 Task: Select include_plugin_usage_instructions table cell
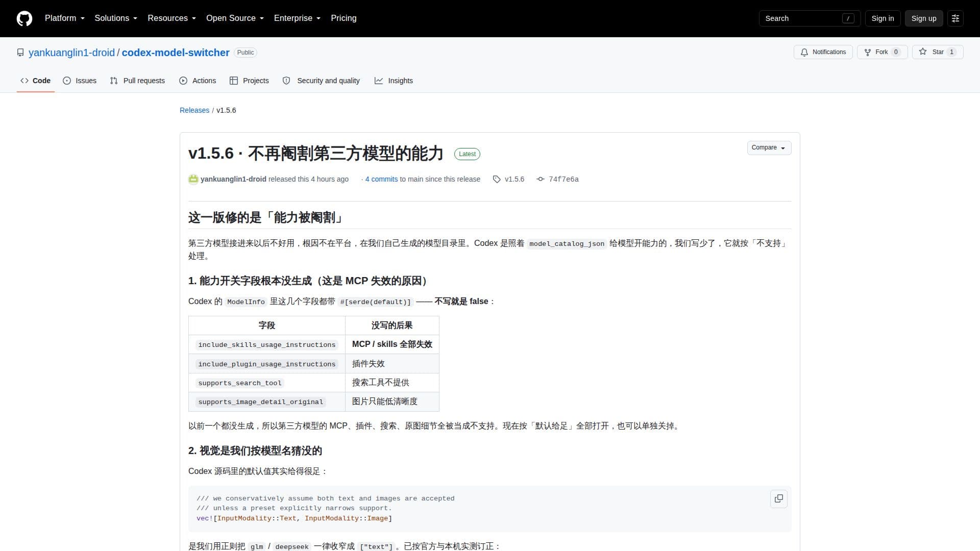[x=267, y=364]
